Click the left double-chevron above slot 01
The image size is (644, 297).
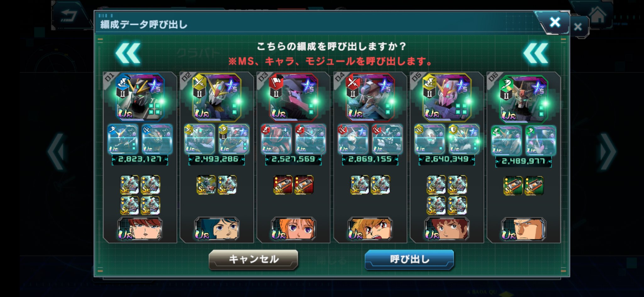point(128,53)
